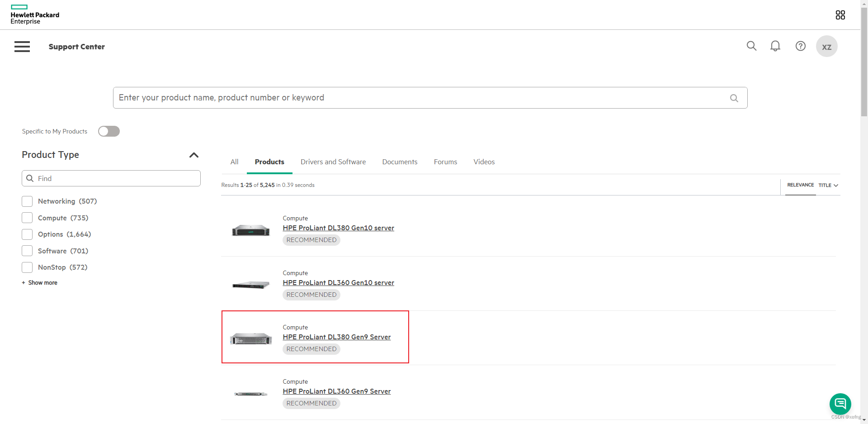Open the hamburger navigation menu
The image size is (868, 424).
point(22,47)
